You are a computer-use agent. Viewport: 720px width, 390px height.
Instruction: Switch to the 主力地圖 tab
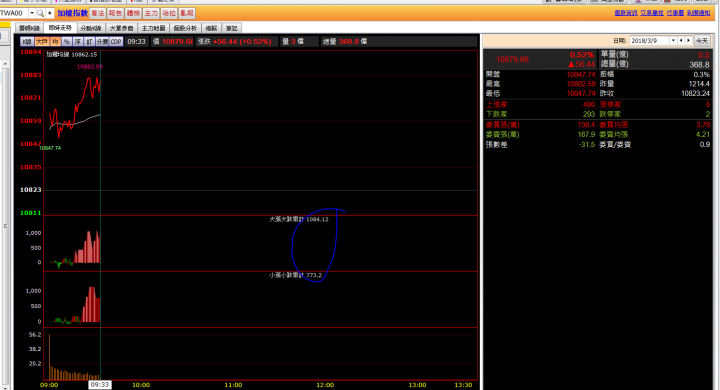pos(153,28)
